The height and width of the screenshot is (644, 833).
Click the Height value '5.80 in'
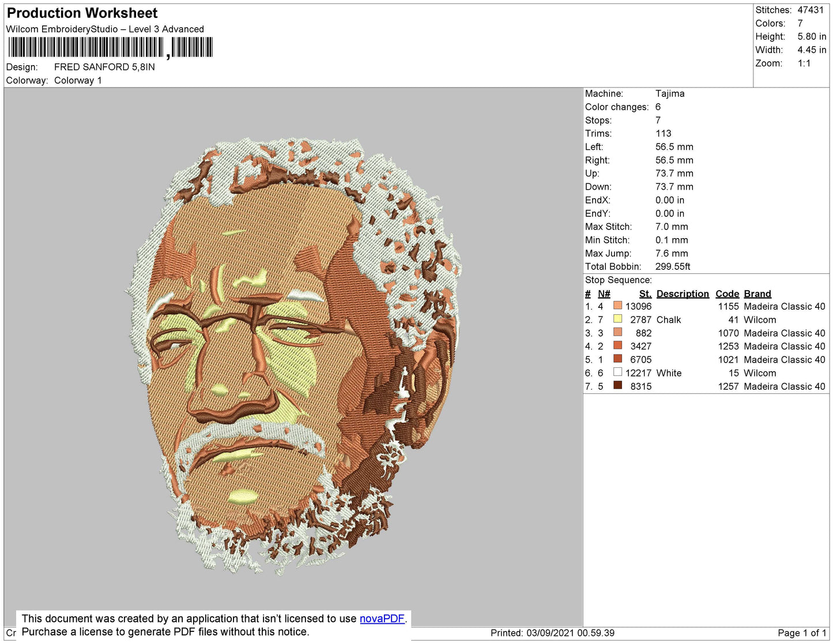tap(812, 36)
